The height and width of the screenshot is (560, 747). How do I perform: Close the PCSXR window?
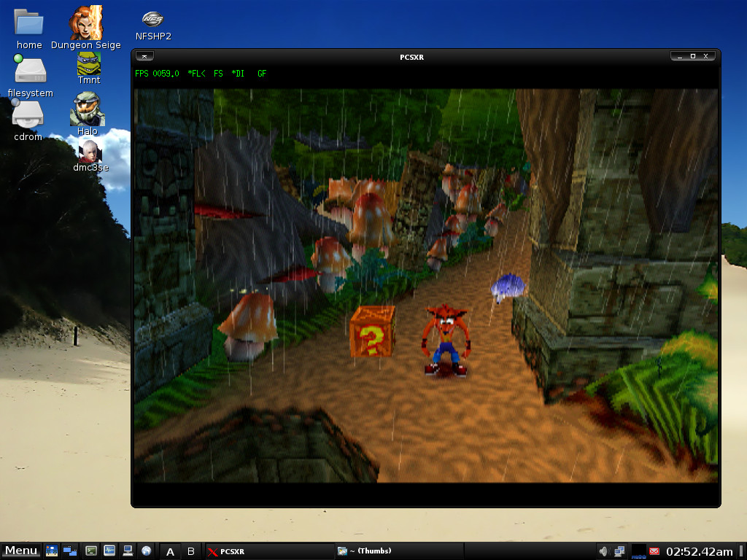coord(706,56)
